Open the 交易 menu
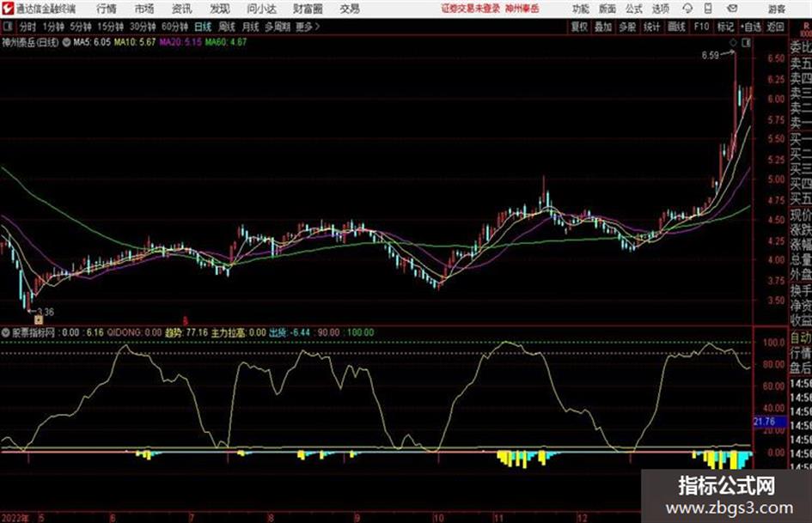 [350, 9]
